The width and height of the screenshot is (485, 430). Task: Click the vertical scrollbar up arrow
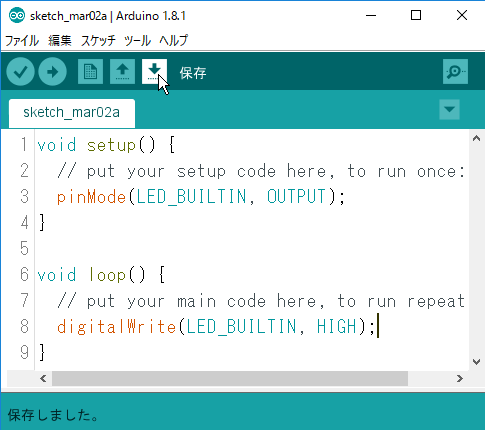point(476,138)
